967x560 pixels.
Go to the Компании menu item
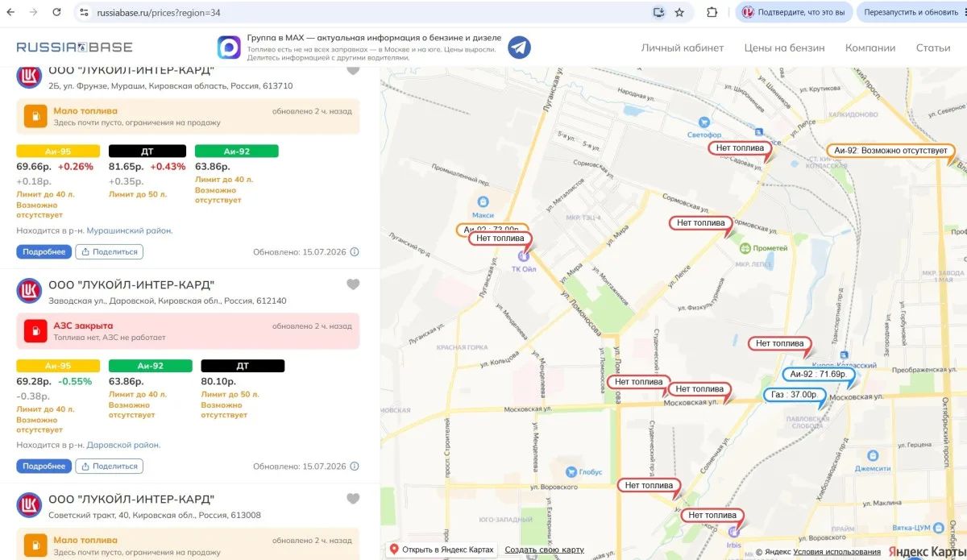tap(870, 48)
